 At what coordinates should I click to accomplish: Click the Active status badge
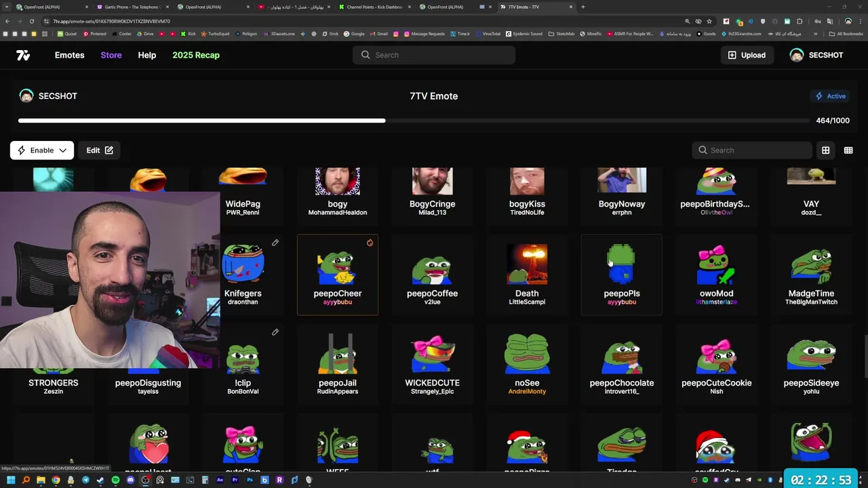tap(831, 96)
